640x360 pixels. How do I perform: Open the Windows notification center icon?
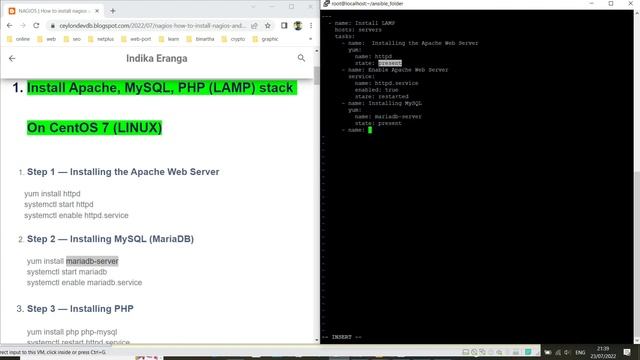627,352
